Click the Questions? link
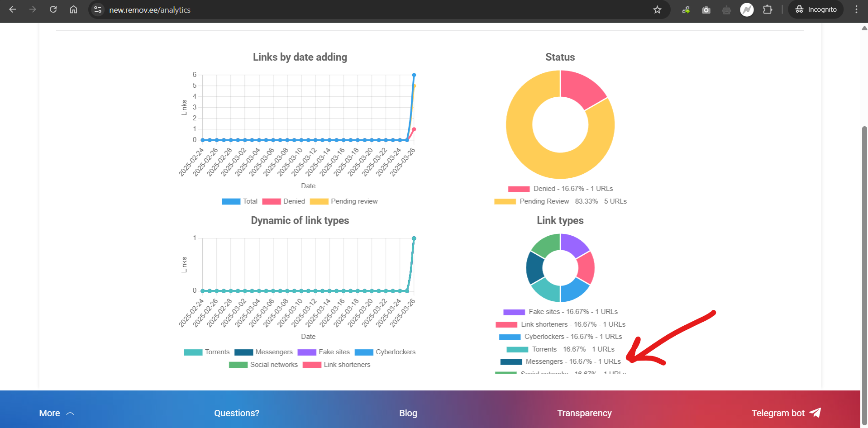Viewport: 868px width, 428px height. [x=236, y=413]
